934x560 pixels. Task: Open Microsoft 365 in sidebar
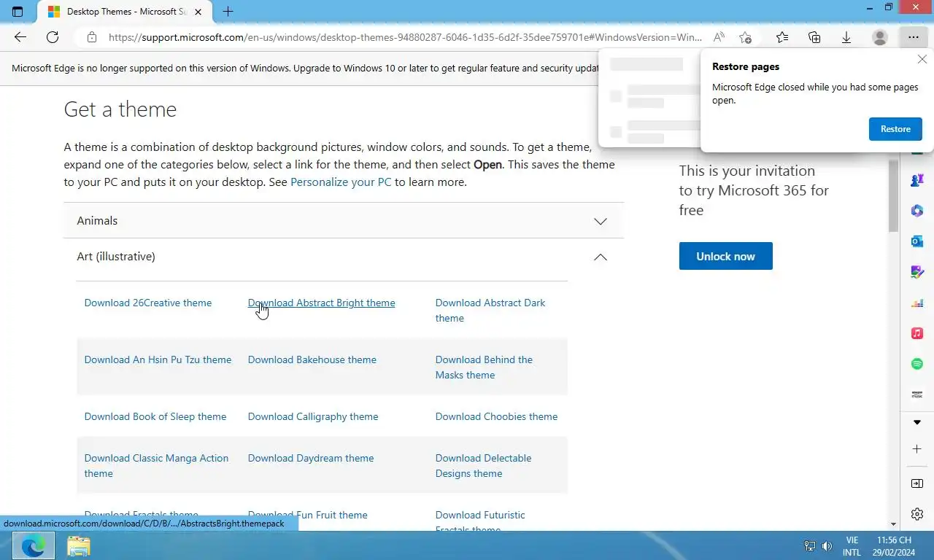[x=917, y=211]
